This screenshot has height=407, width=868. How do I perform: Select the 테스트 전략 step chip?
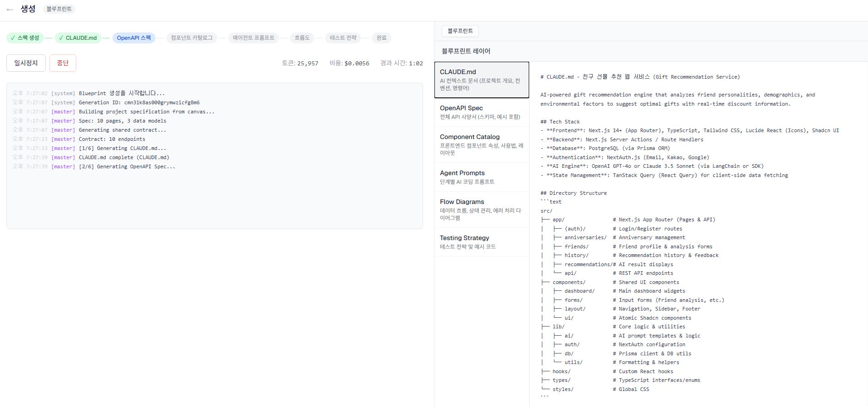[x=343, y=38]
